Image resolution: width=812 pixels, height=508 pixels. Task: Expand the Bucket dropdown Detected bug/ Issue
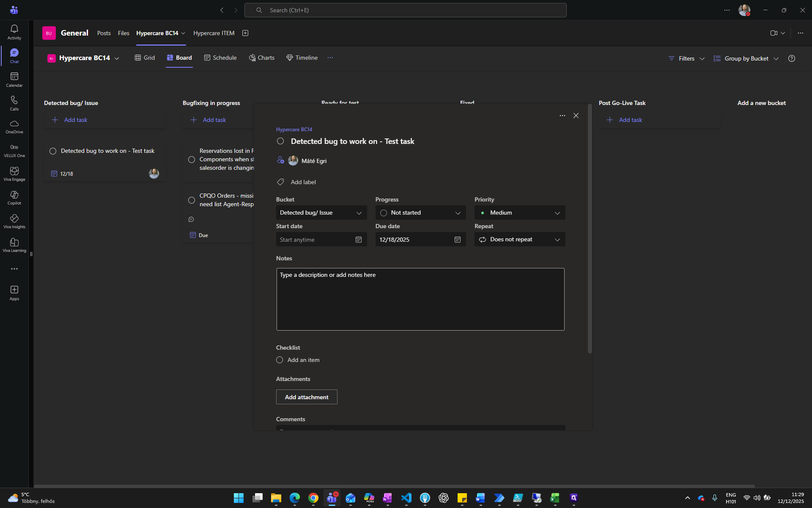[x=321, y=213]
